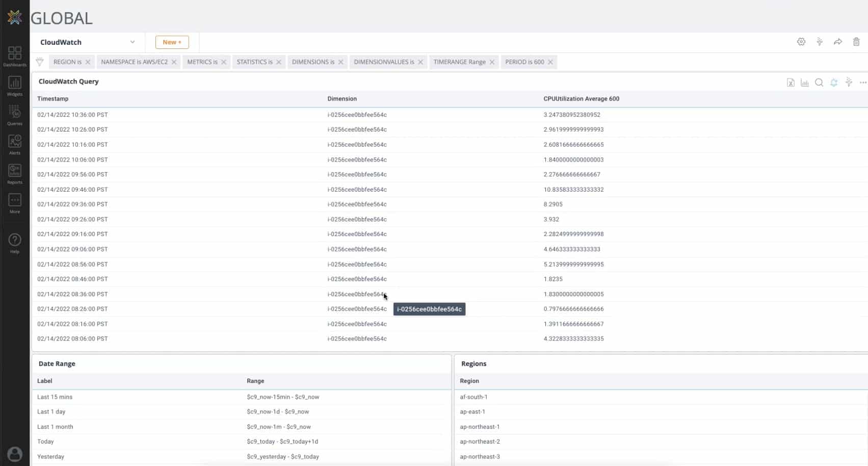The width and height of the screenshot is (868, 466).
Task: Open the user profile icon
Action: [15, 454]
